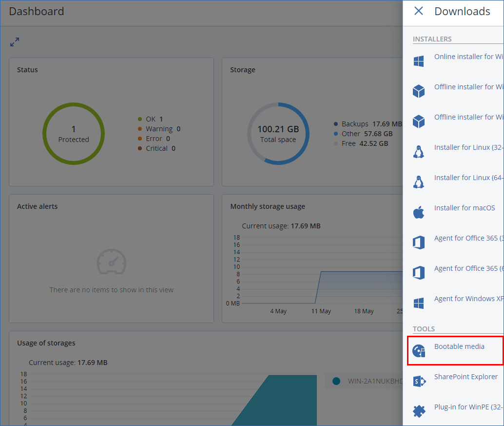
Task: Download the Installer for macOS
Action: [464, 208]
